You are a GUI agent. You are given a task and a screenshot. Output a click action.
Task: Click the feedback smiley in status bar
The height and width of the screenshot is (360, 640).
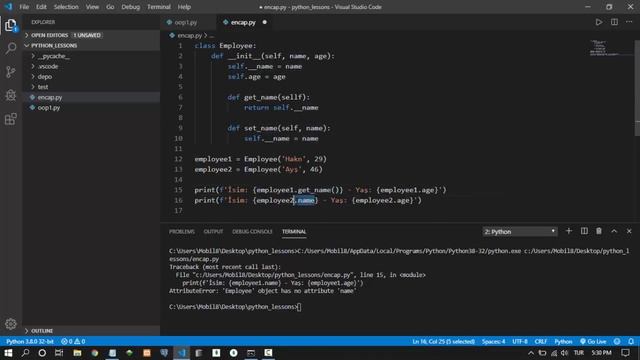pyautogui.click(x=617, y=341)
